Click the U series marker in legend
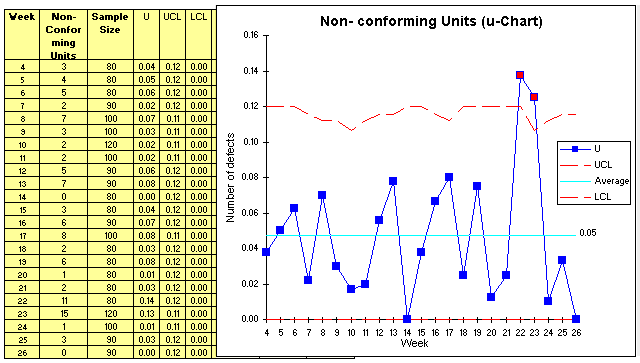The width and height of the screenshot is (640, 363). click(575, 149)
